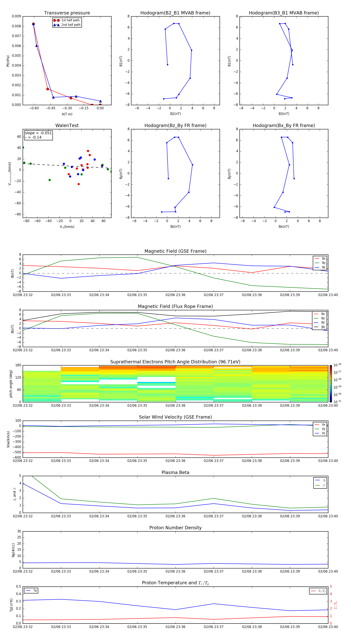Click the "WalenTest" plot title

tap(67, 125)
